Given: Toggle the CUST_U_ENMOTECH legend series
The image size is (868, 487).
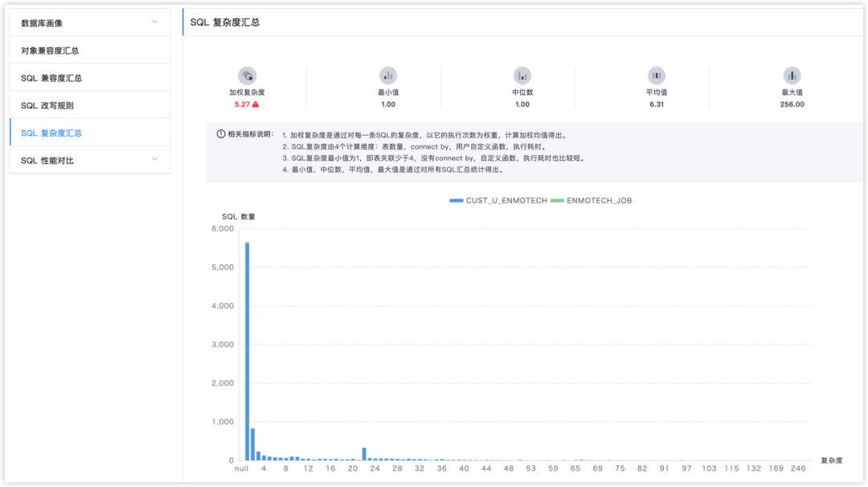Looking at the screenshot, I should tap(498, 200).
